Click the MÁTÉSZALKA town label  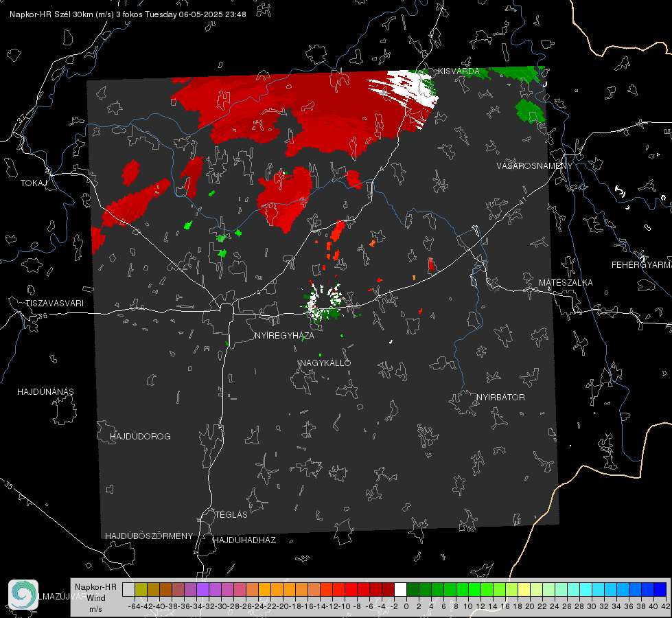pos(566,283)
